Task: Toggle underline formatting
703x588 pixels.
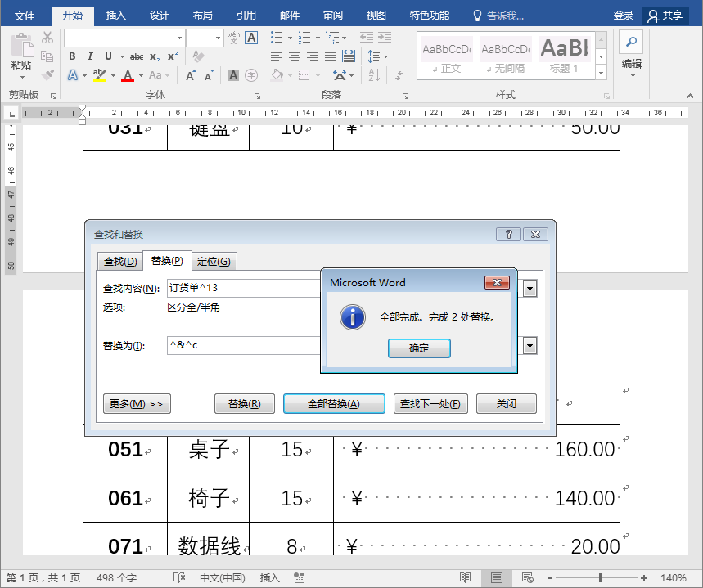Action: coord(108,56)
